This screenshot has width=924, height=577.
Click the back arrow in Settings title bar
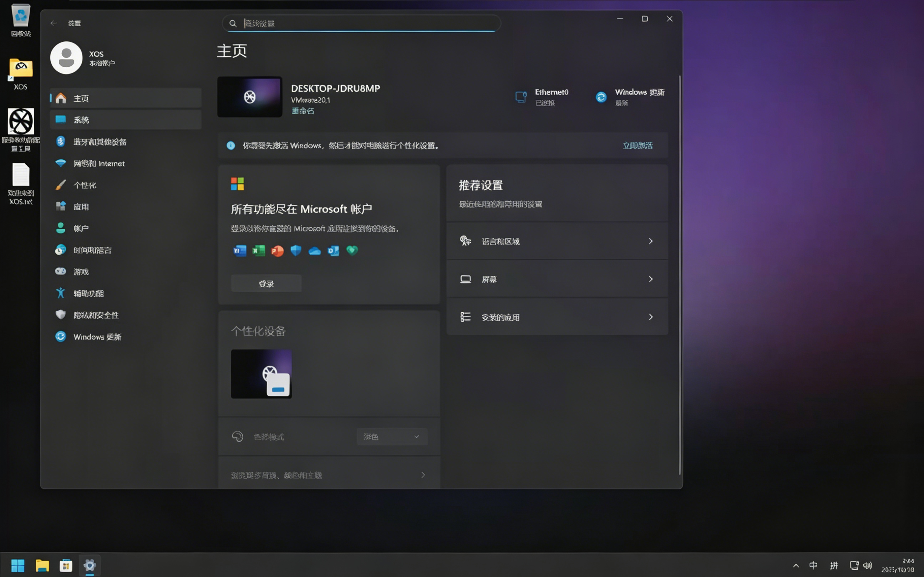pyautogui.click(x=54, y=23)
